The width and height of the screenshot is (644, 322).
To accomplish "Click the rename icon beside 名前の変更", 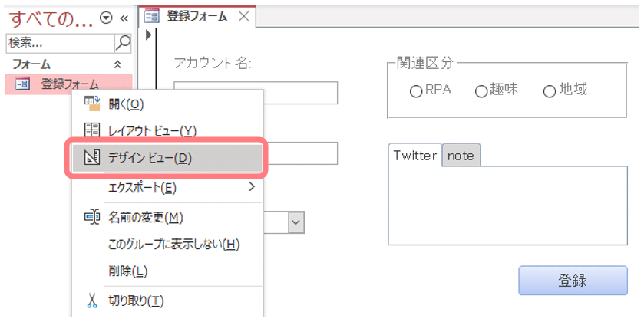I will pos(92,217).
